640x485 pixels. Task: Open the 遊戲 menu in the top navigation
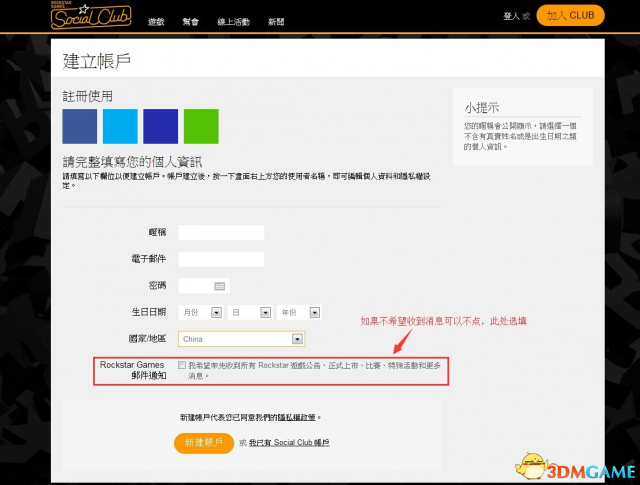[x=156, y=21]
